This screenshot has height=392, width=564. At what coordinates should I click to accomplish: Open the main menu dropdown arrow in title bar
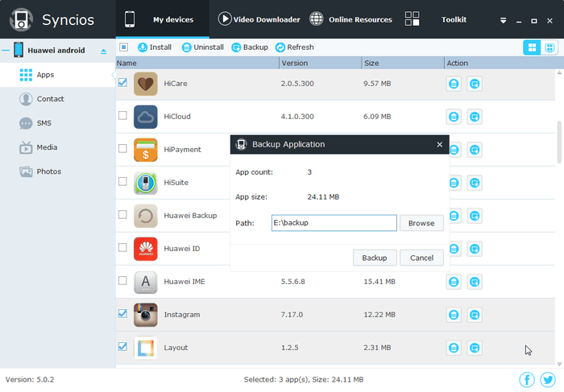coord(504,21)
